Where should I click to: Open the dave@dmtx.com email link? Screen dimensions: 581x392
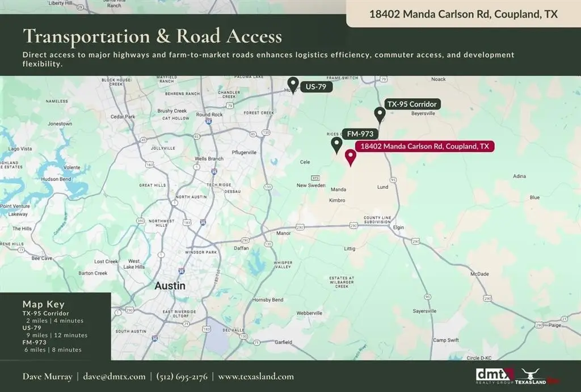[114, 377]
